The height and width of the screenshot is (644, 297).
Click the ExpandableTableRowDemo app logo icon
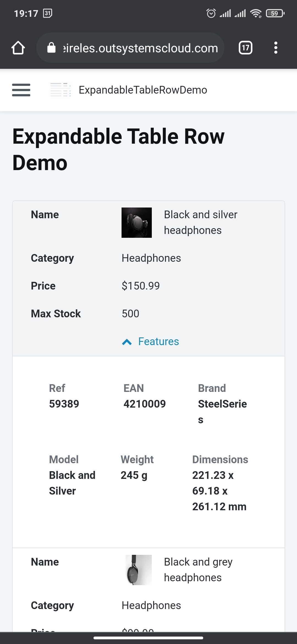[61, 90]
